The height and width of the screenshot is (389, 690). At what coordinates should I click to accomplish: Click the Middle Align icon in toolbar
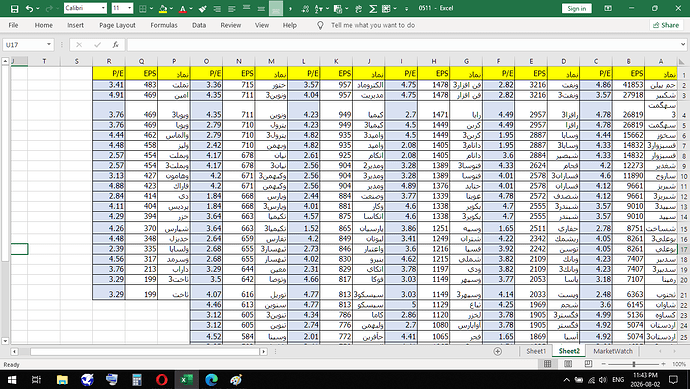[261, 8]
